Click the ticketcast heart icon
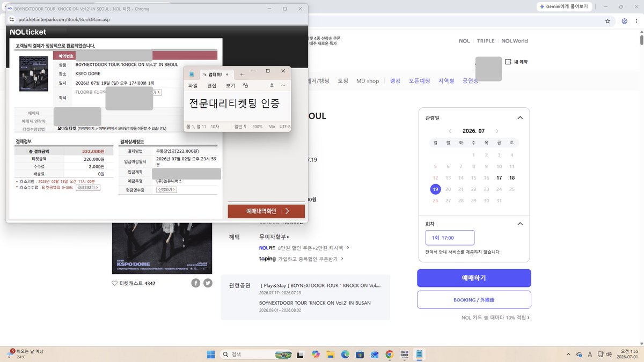The height and width of the screenshot is (362, 644). (x=114, y=283)
